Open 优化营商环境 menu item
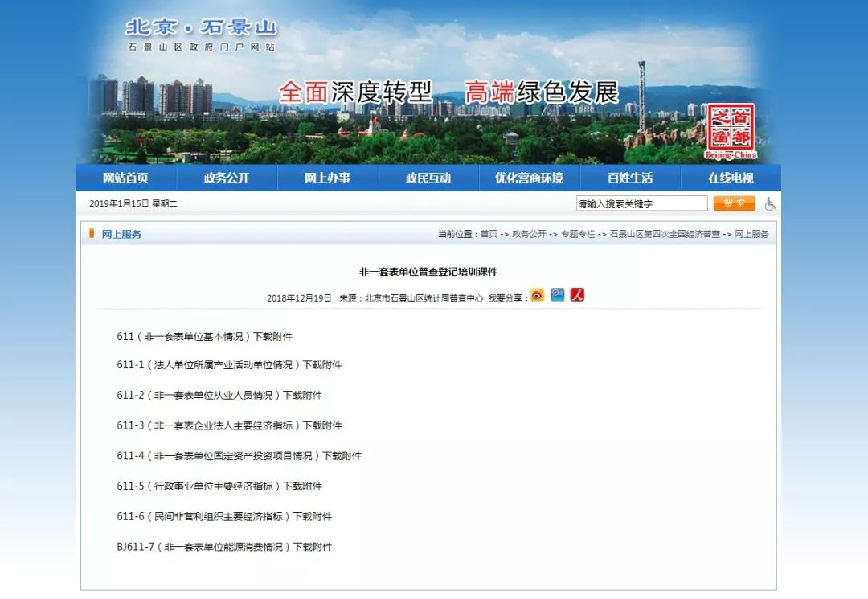Viewport: 868px width, 599px height. coord(529,178)
